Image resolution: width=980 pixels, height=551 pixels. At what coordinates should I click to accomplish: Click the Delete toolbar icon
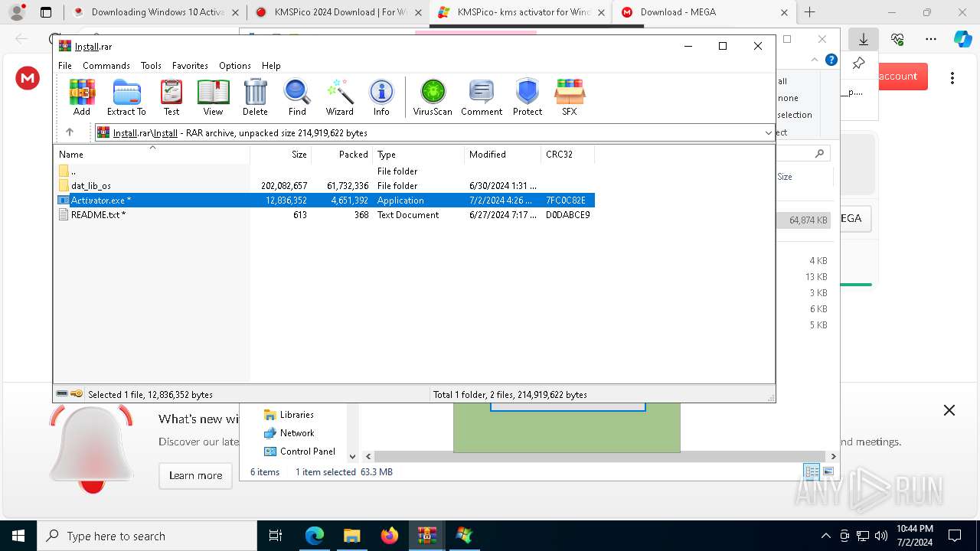[x=255, y=97]
